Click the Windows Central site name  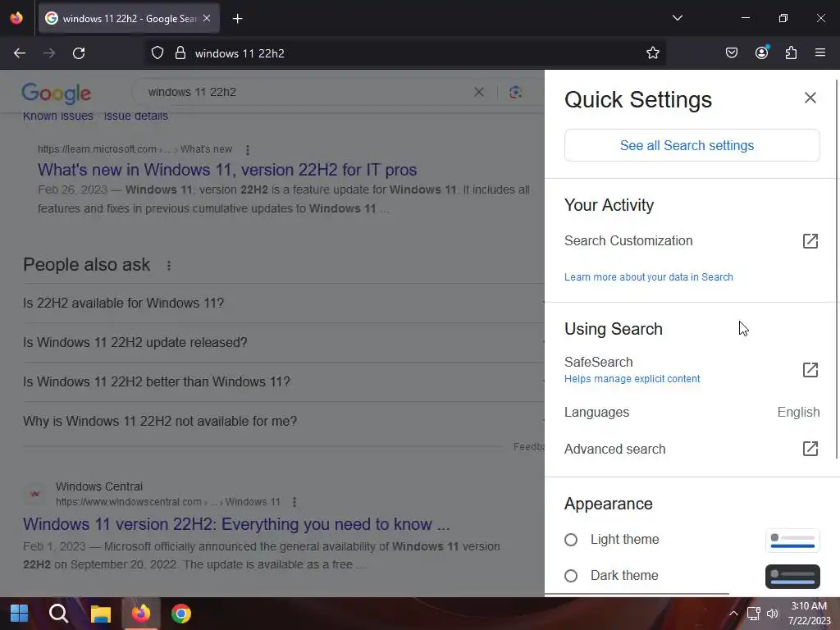pyautogui.click(x=99, y=487)
